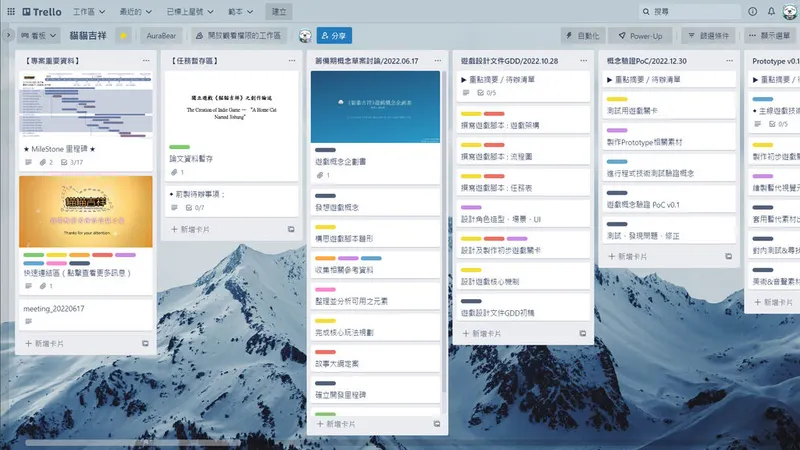Create card from template in GDD list
This screenshot has height=450, width=800.
[x=583, y=334]
